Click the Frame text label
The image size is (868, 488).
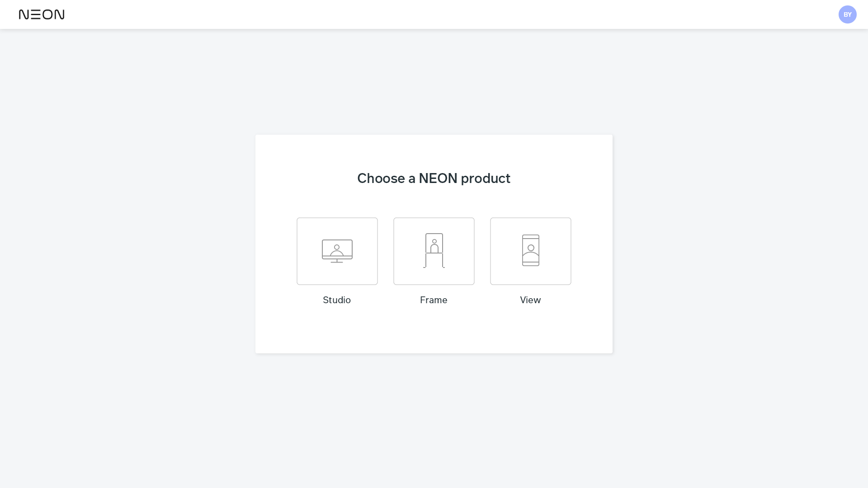(x=434, y=300)
